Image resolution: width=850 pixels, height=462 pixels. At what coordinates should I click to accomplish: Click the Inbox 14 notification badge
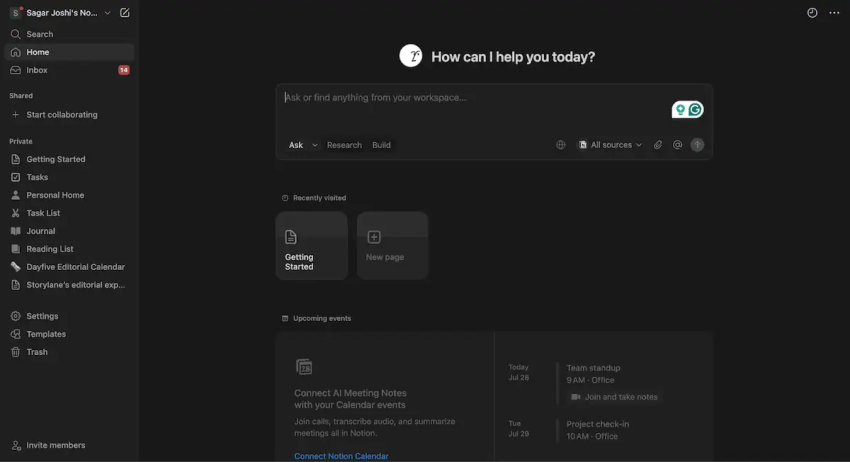(124, 70)
